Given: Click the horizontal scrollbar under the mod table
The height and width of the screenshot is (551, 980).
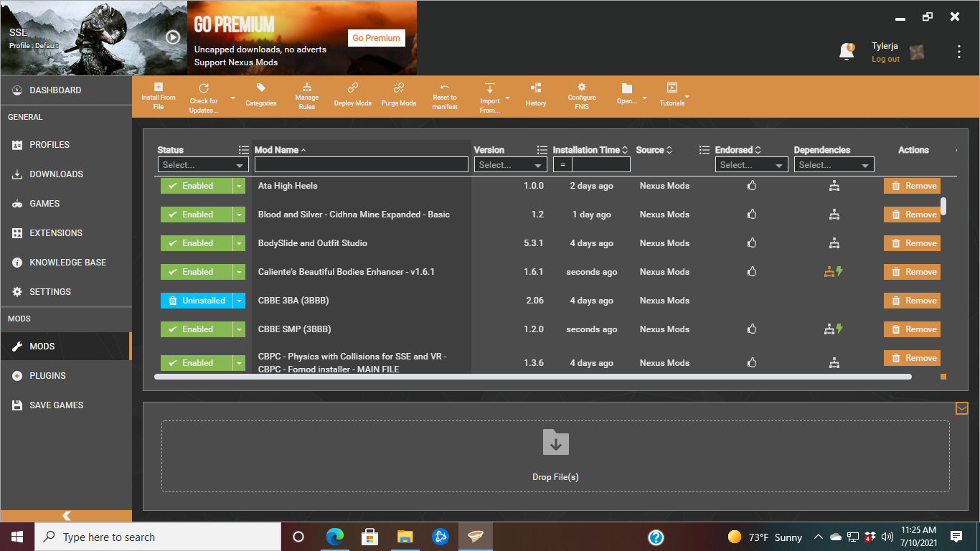Looking at the screenshot, I should (532, 376).
